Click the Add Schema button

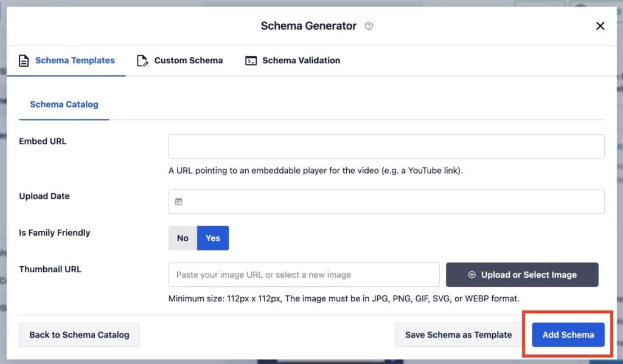coord(568,335)
